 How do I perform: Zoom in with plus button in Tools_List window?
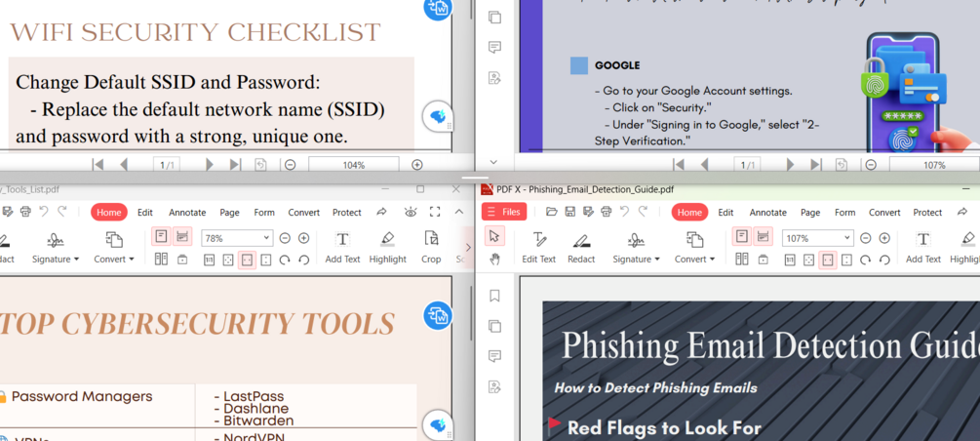[x=303, y=238]
